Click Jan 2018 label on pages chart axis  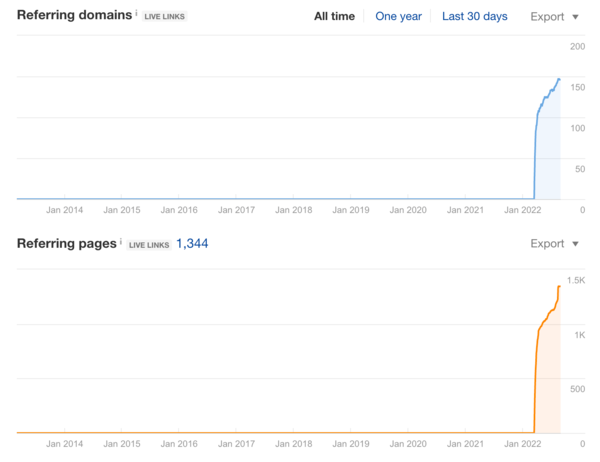click(293, 444)
